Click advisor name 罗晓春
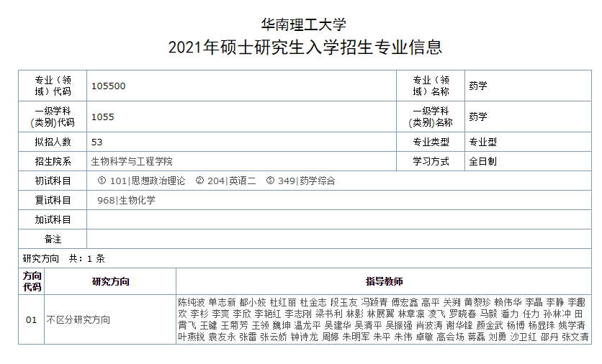602x364 pixels. (462, 314)
